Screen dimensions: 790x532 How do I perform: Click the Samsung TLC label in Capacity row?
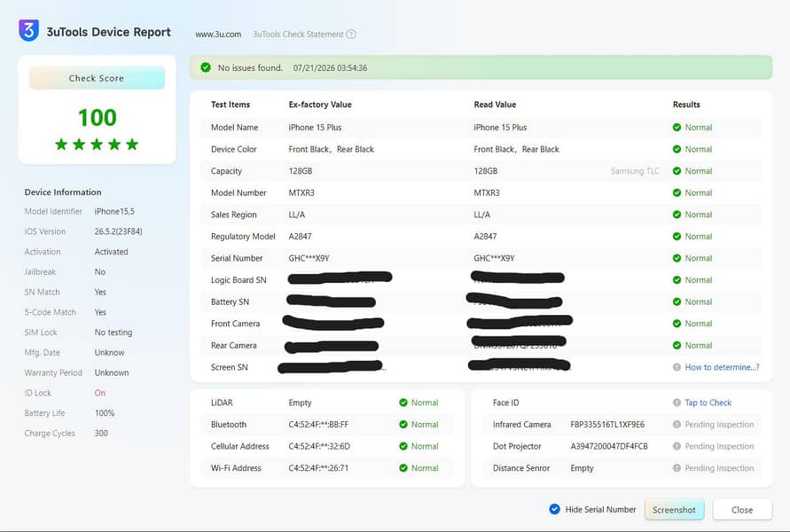(635, 171)
